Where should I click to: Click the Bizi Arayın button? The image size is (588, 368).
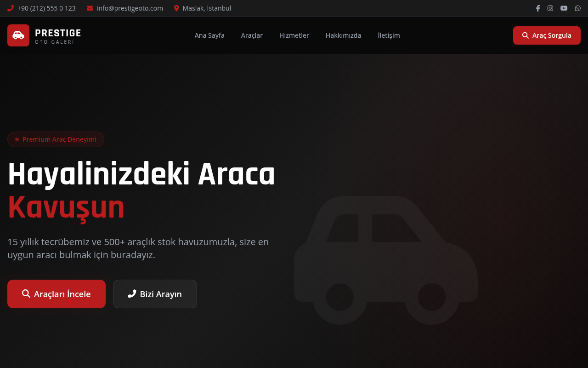(x=155, y=294)
